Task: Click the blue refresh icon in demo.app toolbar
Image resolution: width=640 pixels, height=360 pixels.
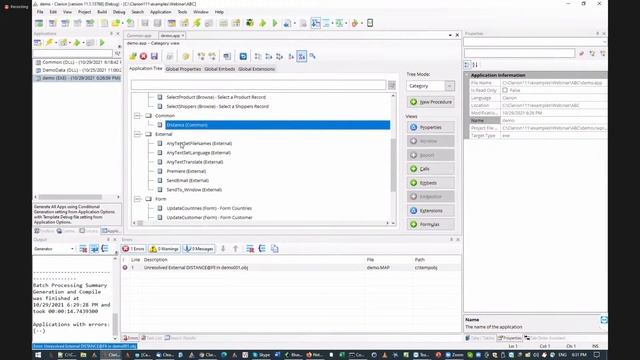Action: pos(243,56)
